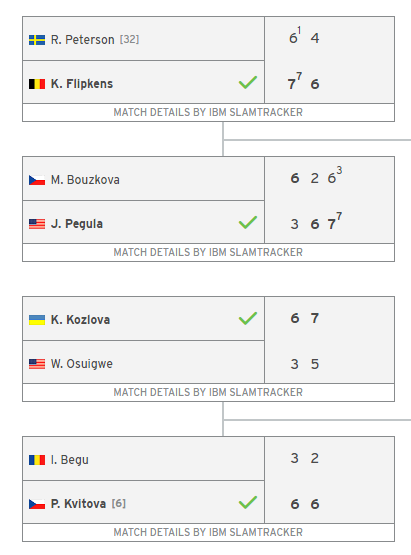Click the Sweden flag beside R. Peterson
The height and width of the screenshot is (555, 411).
coord(37,40)
